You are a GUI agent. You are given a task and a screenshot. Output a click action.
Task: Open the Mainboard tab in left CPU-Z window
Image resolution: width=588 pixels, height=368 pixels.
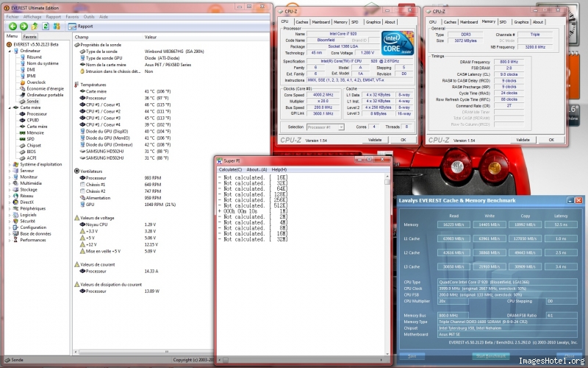(x=320, y=22)
